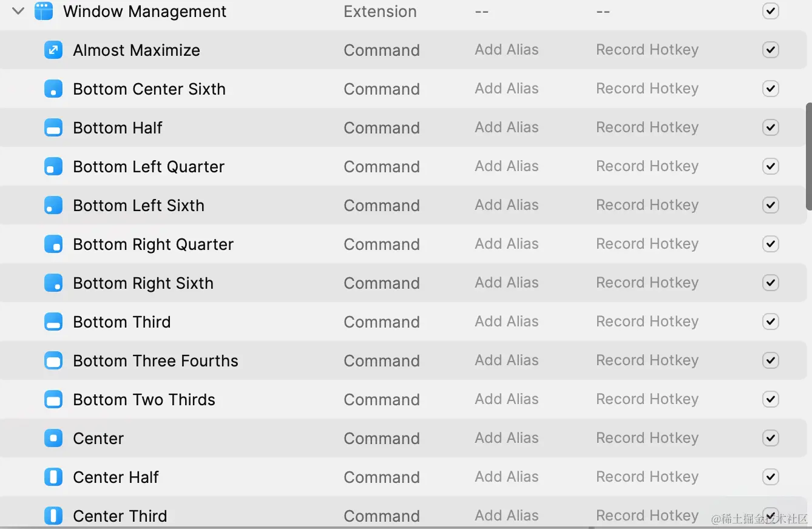Viewport: 812px width, 529px height.
Task: Select the Bottom Half command icon
Action: (53, 127)
